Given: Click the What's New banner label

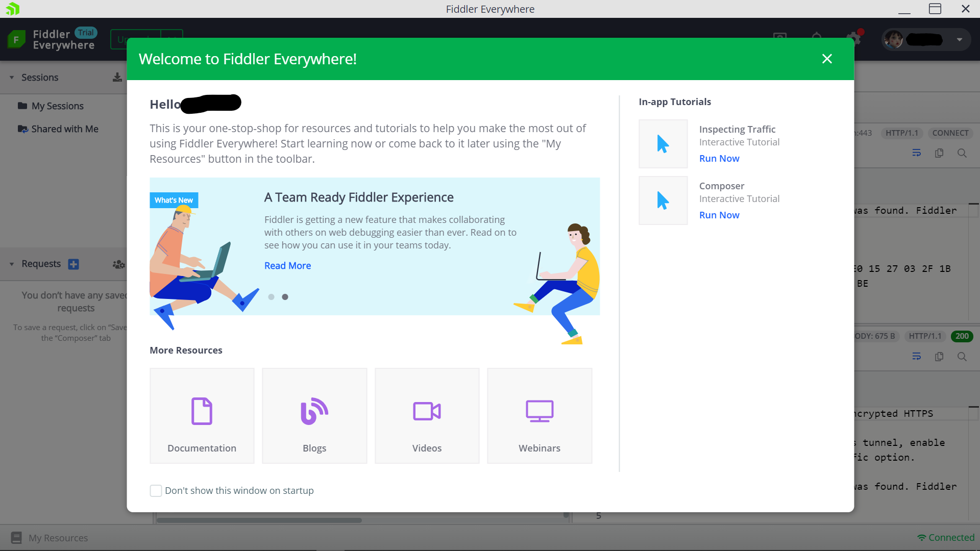Looking at the screenshot, I should (x=174, y=200).
